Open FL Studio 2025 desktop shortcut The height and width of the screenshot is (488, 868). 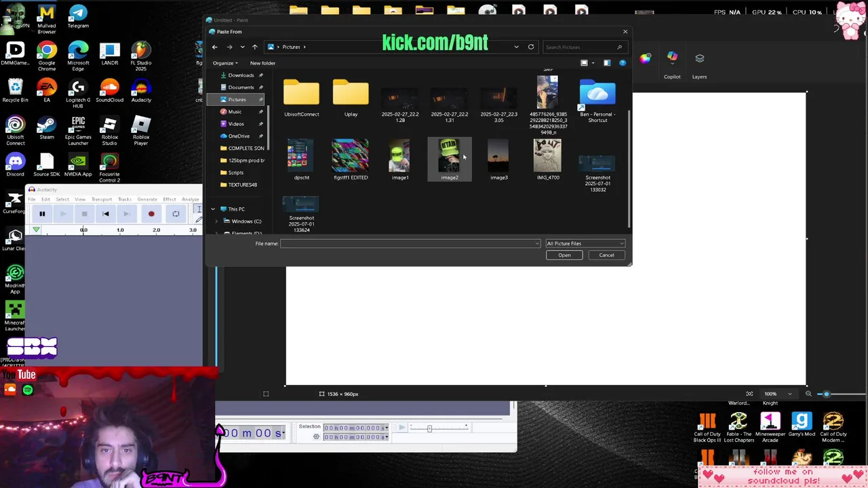pos(140,56)
